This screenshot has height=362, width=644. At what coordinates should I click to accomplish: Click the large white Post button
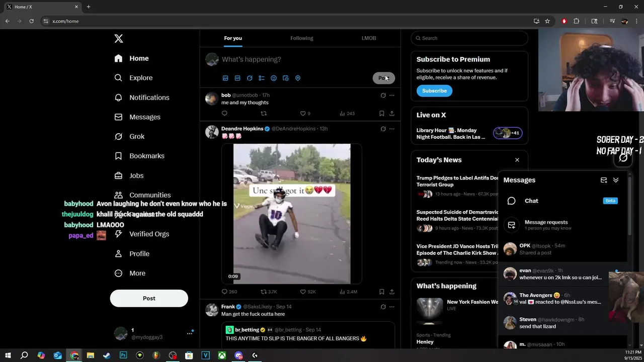[149, 298]
